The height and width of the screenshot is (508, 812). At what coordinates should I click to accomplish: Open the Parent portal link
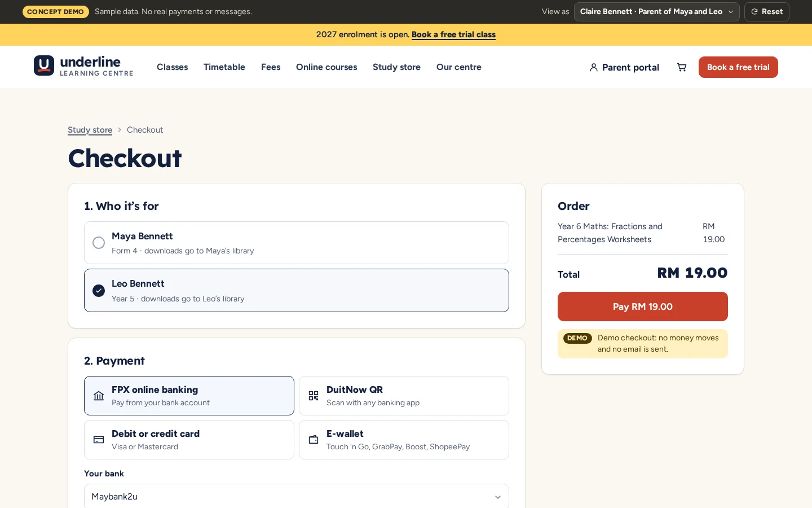(624, 67)
